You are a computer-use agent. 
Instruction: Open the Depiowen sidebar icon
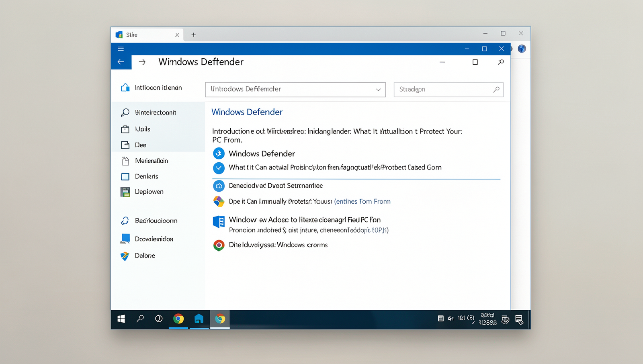click(125, 192)
